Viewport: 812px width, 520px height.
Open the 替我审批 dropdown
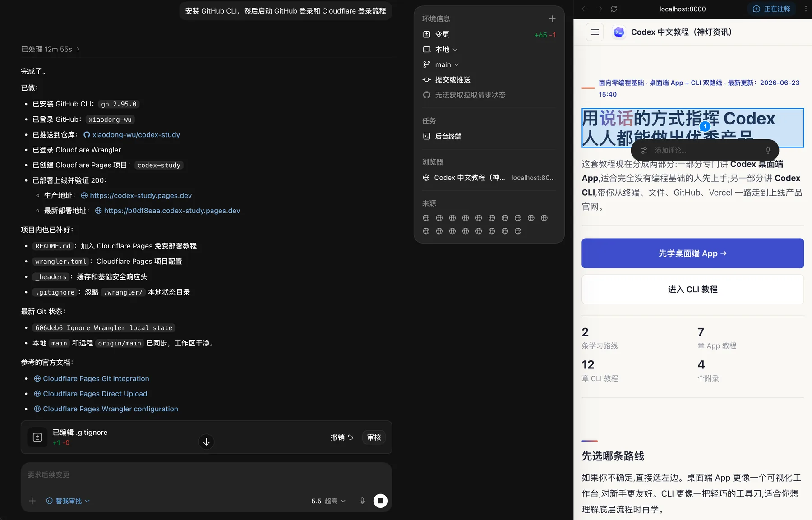click(68, 501)
